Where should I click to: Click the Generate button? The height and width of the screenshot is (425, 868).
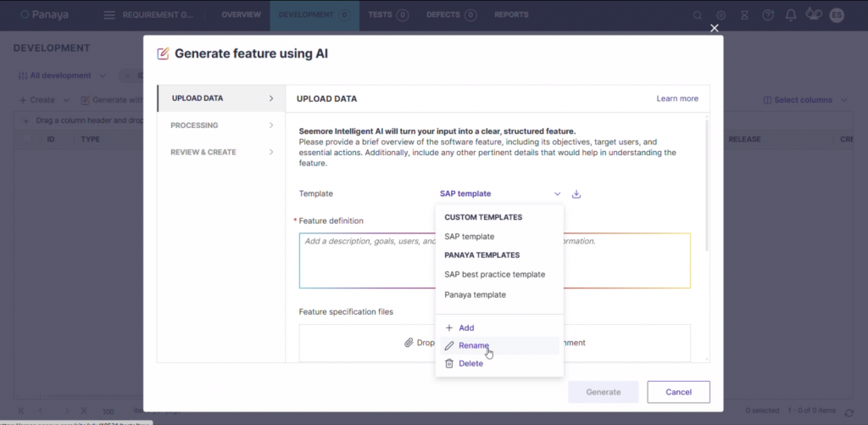(x=604, y=392)
